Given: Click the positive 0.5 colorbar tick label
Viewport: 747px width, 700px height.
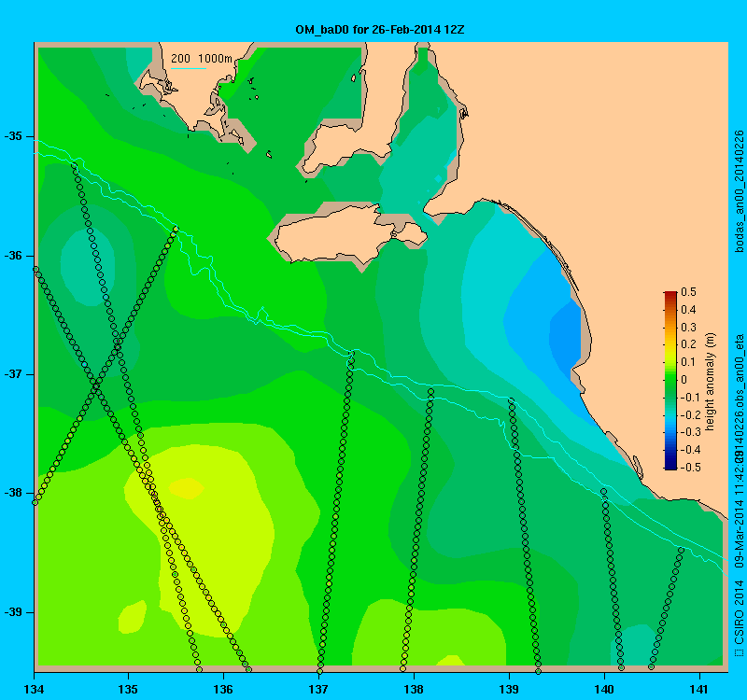Looking at the screenshot, I should 688,292.
